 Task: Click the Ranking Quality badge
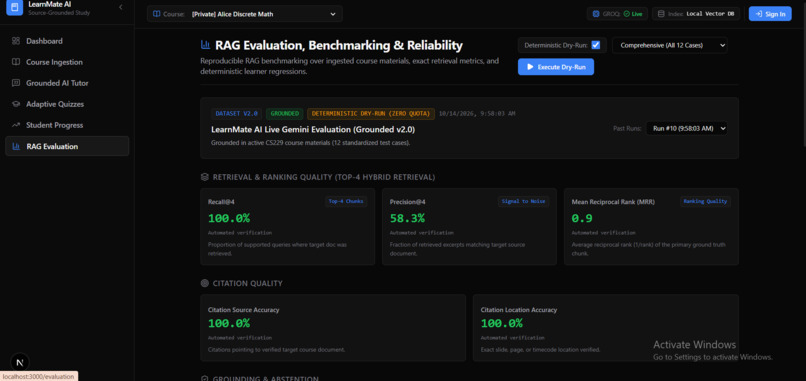[x=705, y=202]
